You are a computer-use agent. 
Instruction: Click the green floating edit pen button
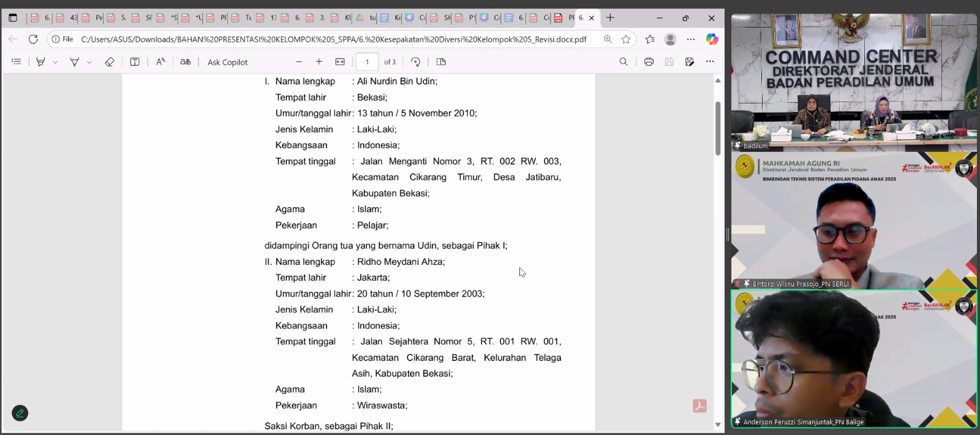coord(20,414)
